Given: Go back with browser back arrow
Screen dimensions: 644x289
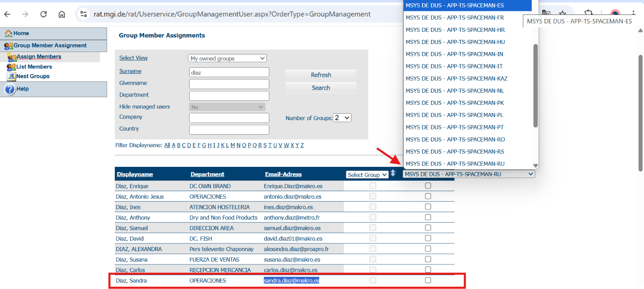Looking at the screenshot, I should pos(7,14).
